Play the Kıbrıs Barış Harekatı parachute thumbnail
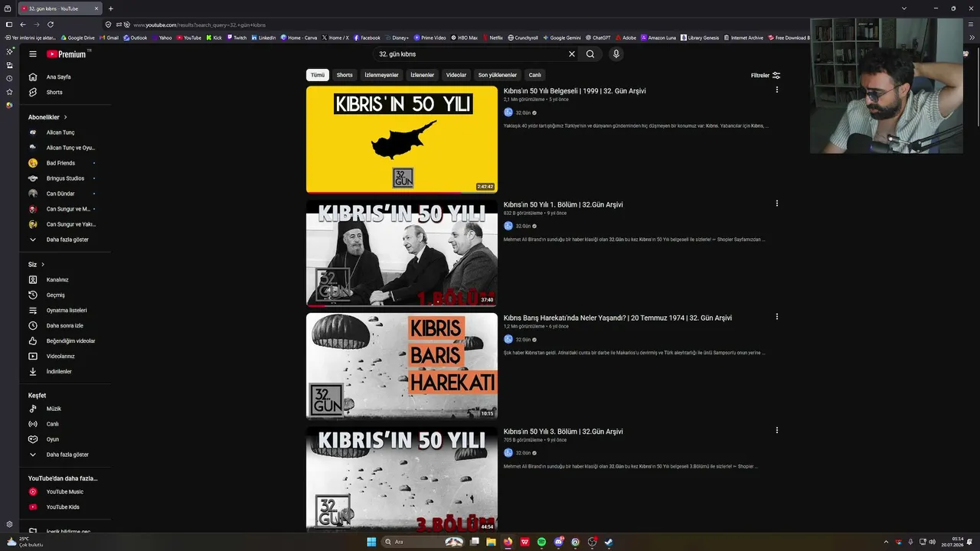Viewport: 980px width, 551px height. pyautogui.click(x=402, y=367)
